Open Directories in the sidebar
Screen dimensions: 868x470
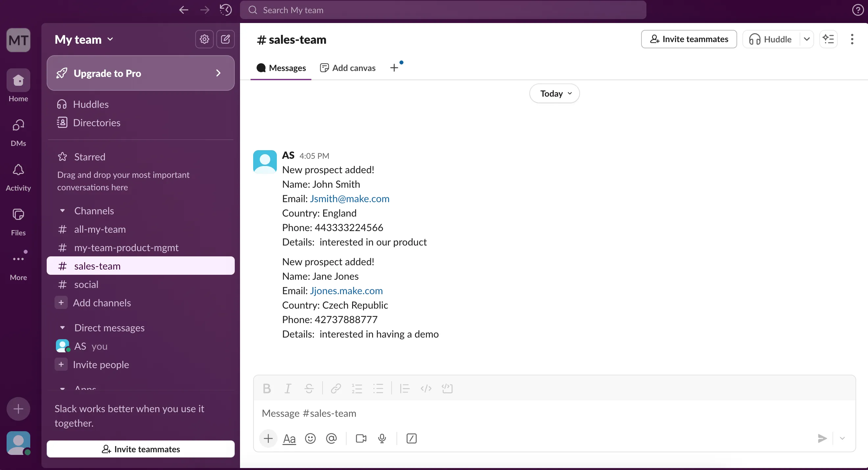click(140, 123)
